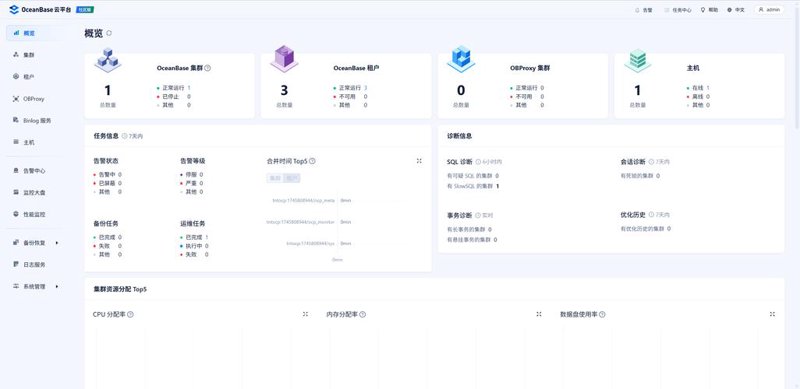
Task: Click 在线 count in 主机 card
Action: [x=708, y=88]
